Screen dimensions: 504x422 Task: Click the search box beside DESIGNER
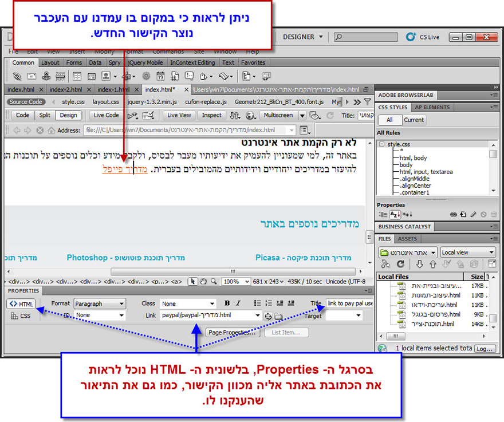[x=366, y=37]
